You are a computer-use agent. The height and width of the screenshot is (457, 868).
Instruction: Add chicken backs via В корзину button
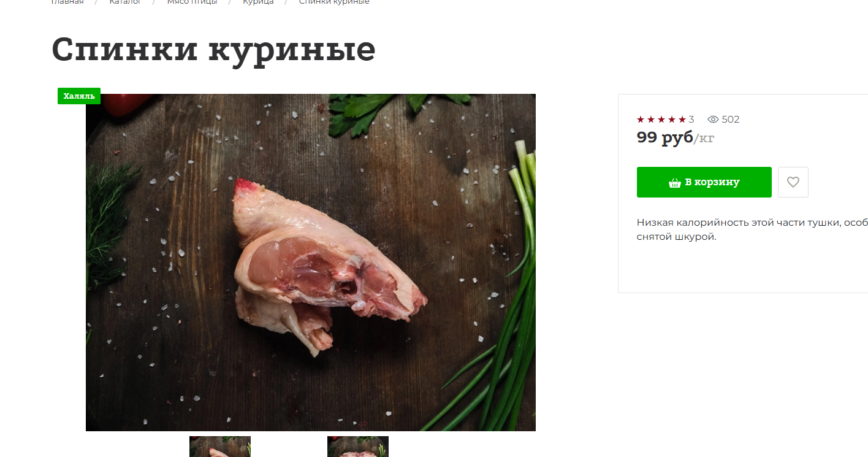coord(704,182)
